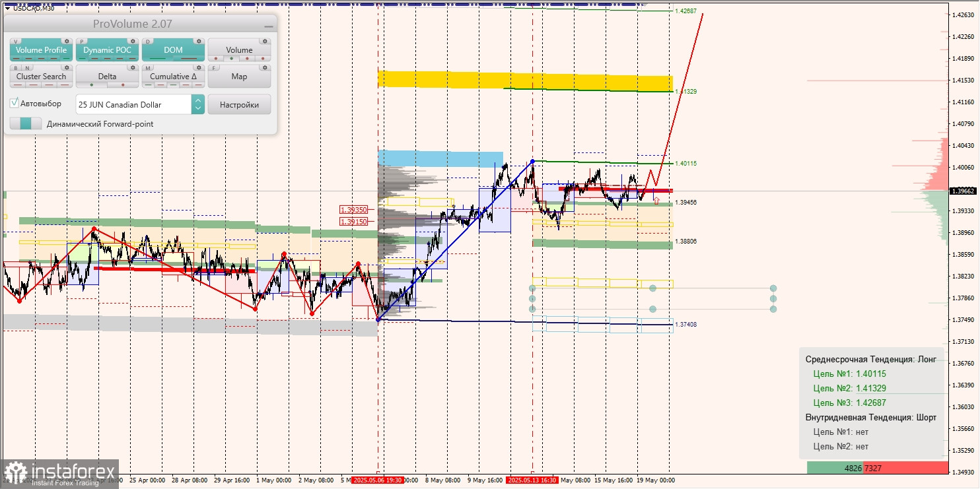The image size is (980, 489).
Task: Click the red 7327 sell volume bar
Action: coord(906,467)
